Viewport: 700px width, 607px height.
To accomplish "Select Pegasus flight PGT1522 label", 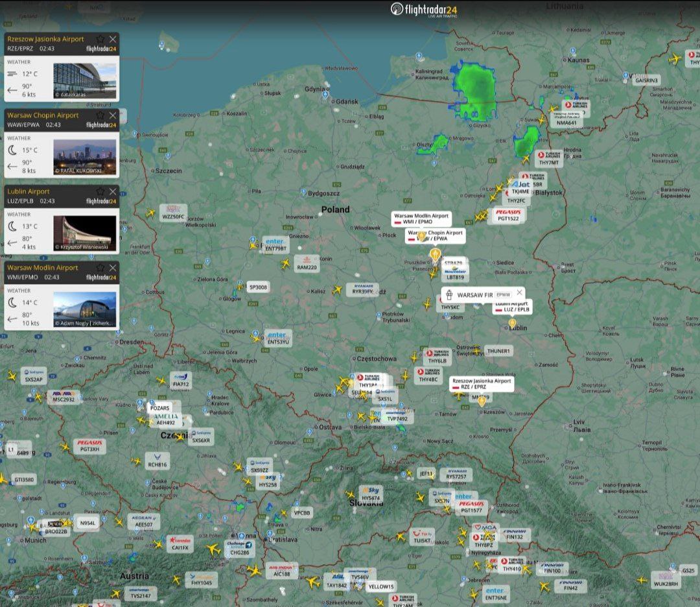I will click(x=508, y=215).
